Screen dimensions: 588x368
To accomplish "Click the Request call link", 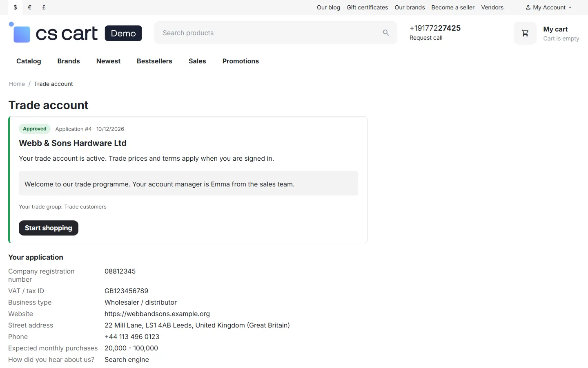I will pos(426,38).
